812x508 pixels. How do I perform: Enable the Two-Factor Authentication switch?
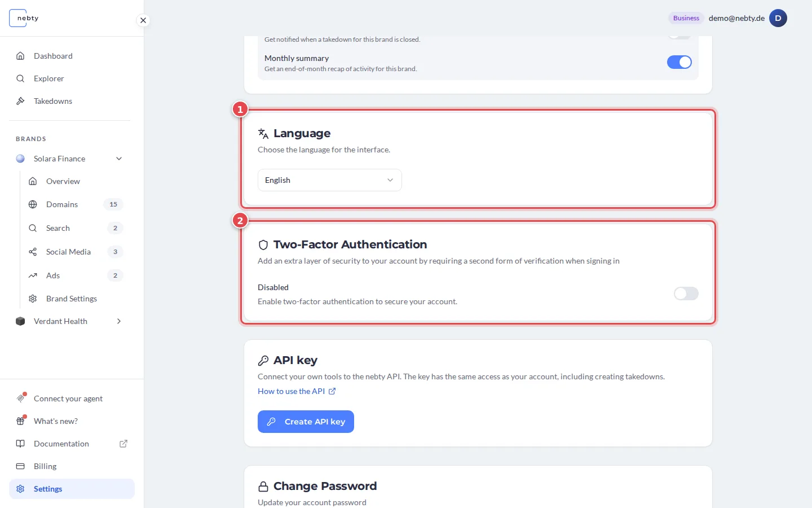coord(686,294)
